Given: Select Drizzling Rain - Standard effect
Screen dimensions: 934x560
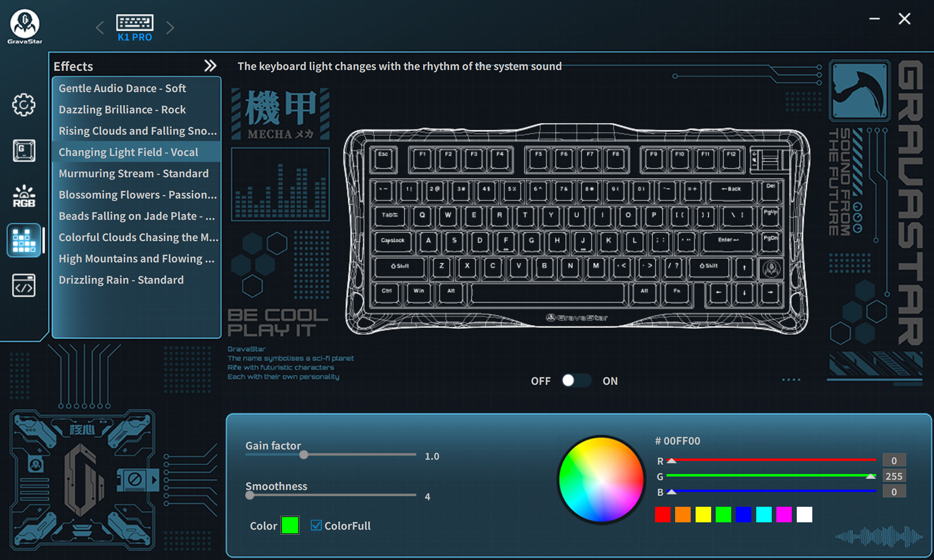Looking at the screenshot, I should pos(136,280).
